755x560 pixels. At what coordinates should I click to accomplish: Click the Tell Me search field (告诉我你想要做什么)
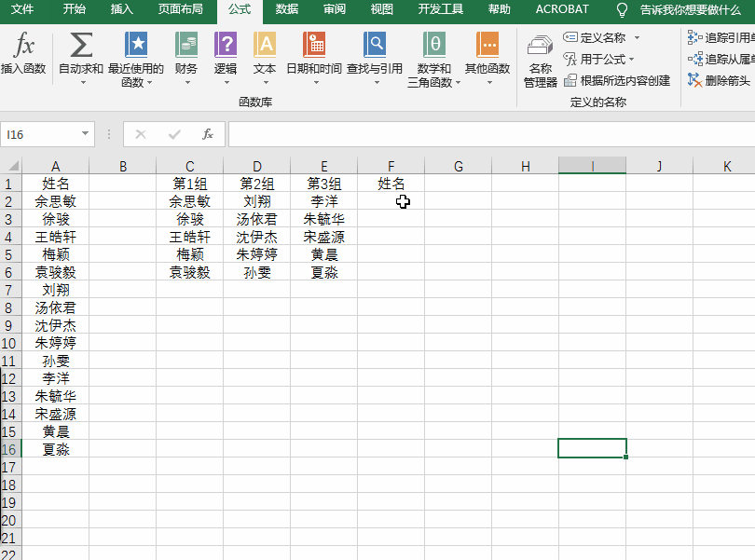point(691,9)
